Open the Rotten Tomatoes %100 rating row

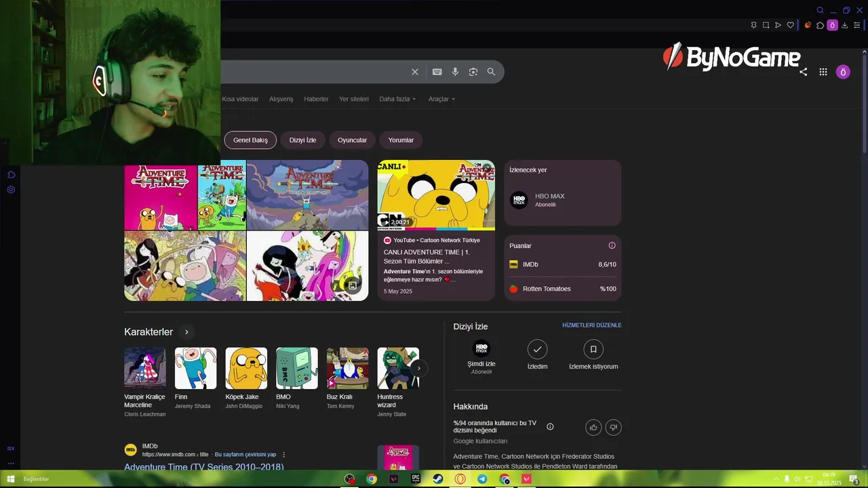[x=563, y=289]
